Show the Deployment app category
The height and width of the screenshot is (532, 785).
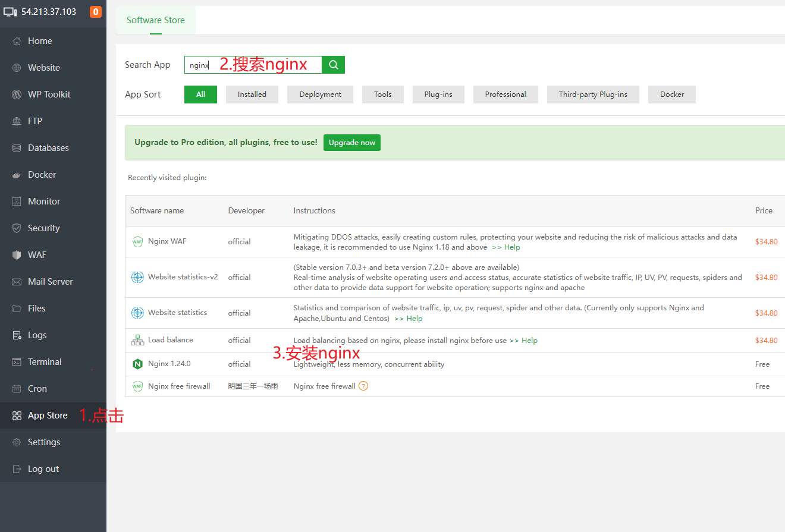point(320,95)
